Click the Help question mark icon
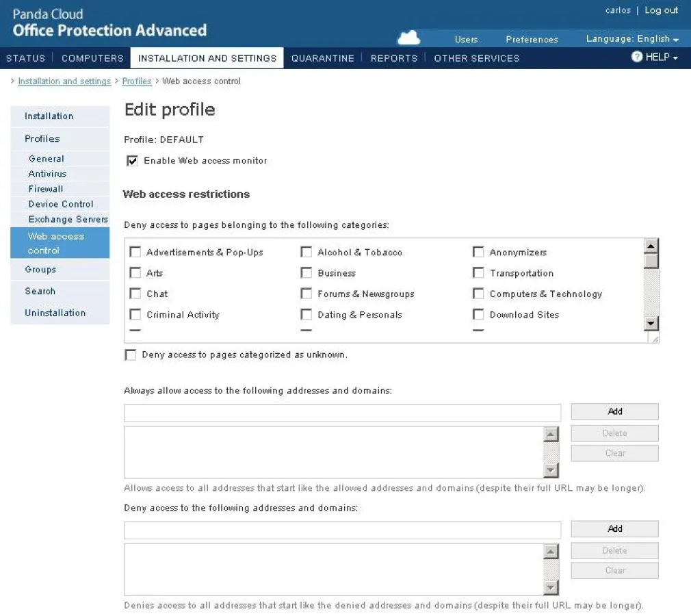 (637, 57)
